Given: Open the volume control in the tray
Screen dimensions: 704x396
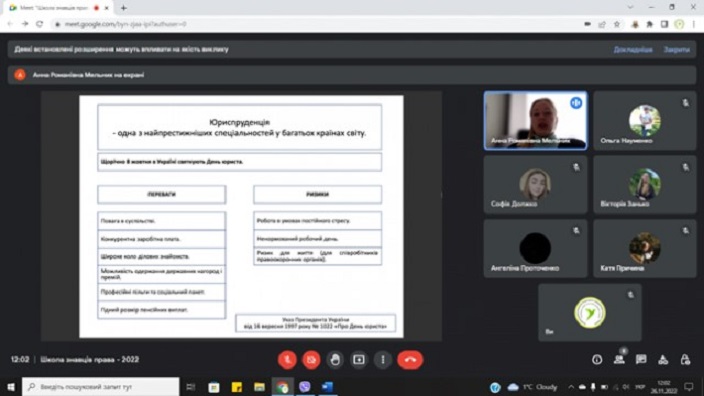Looking at the screenshot, I should 626,387.
